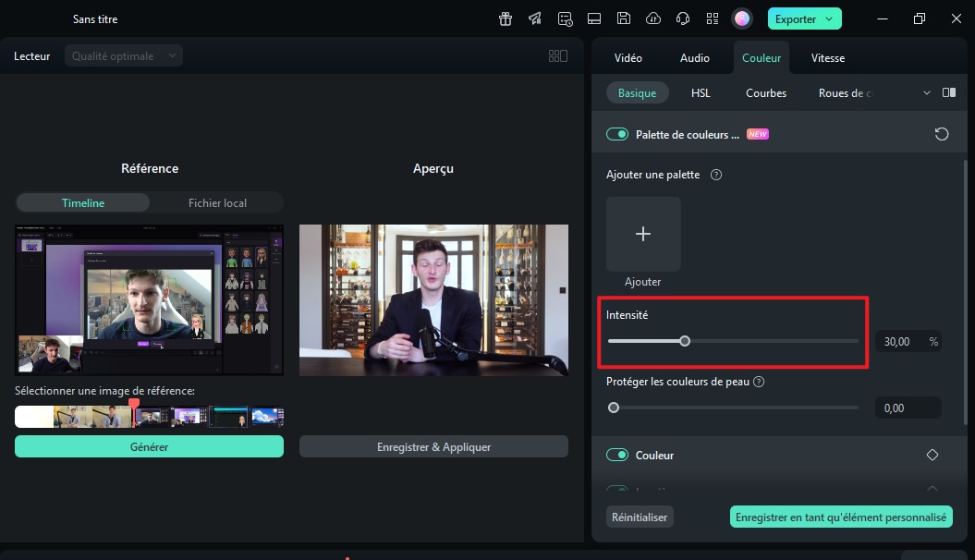Click the skin protection value field 0,00
The image size is (975, 560).
(x=908, y=408)
